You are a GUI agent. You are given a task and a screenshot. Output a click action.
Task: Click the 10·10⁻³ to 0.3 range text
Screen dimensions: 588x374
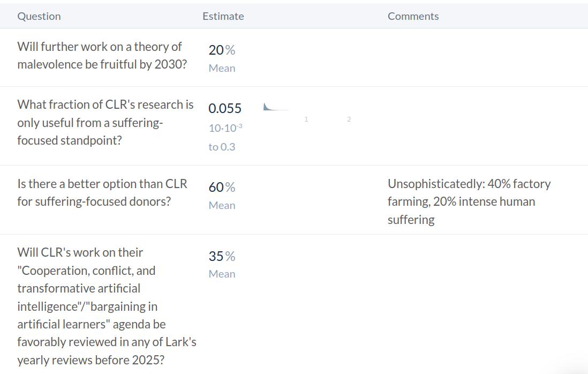pyautogui.click(x=225, y=137)
